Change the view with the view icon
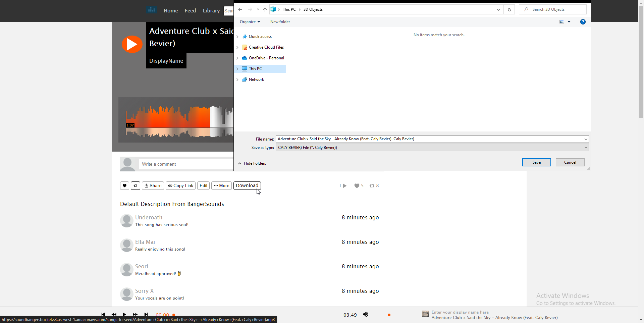 tap(562, 22)
